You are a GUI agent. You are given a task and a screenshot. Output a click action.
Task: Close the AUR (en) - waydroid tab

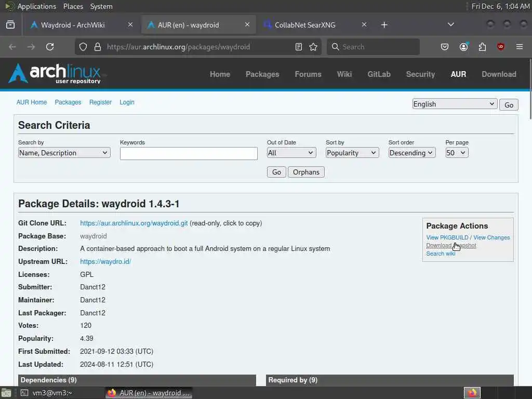247,24
